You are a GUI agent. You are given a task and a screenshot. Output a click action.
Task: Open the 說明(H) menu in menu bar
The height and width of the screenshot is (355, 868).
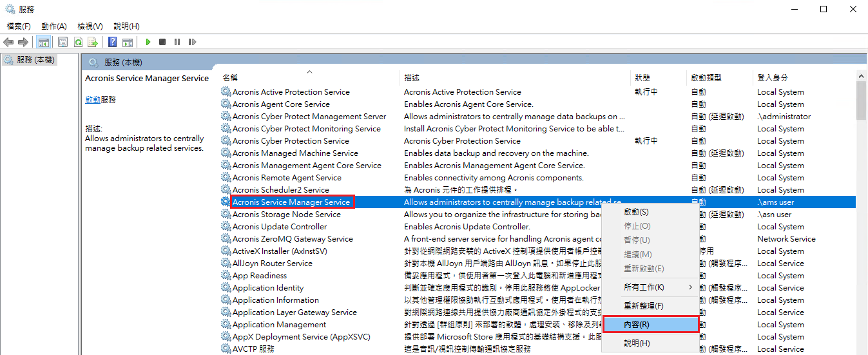(x=126, y=26)
